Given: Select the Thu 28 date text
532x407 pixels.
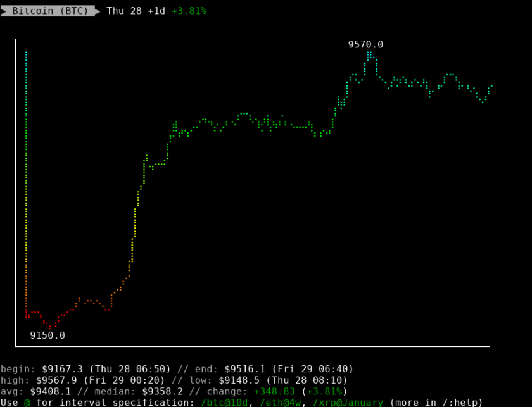Looking at the screenshot, I should (x=124, y=11).
